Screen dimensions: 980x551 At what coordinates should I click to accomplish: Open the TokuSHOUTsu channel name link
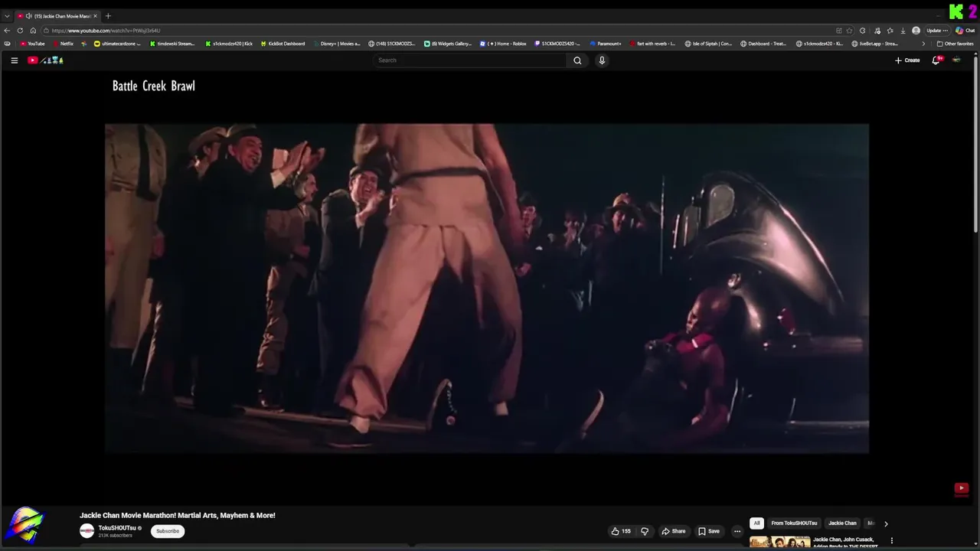117,528
